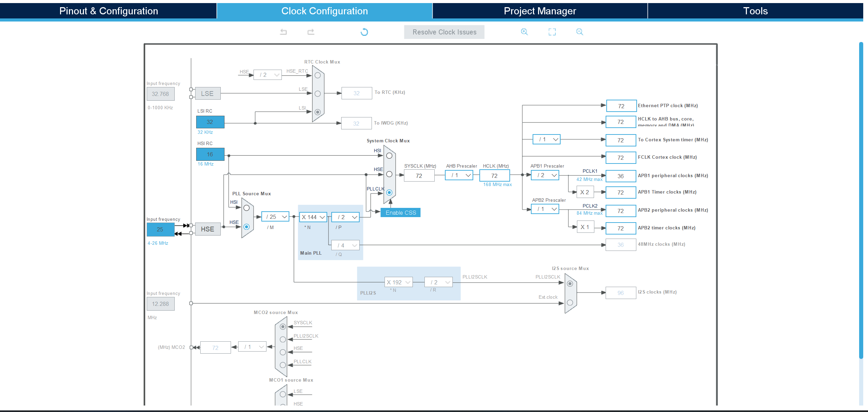The height and width of the screenshot is (412, 868).
Task: Open the PLL *N multiplier X144 dropdown
Action: pyautogui.click(x=313, y=217)
